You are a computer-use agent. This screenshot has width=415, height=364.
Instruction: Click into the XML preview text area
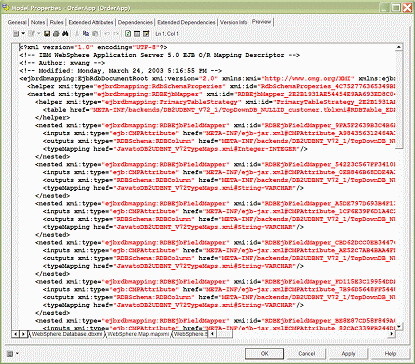(x=207, y=187)
